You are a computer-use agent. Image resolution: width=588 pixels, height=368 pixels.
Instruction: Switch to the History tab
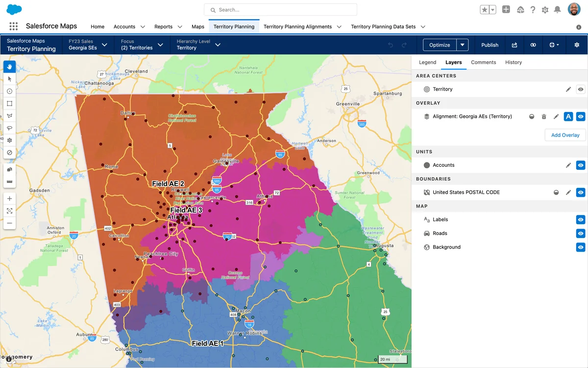pos(514,62)
